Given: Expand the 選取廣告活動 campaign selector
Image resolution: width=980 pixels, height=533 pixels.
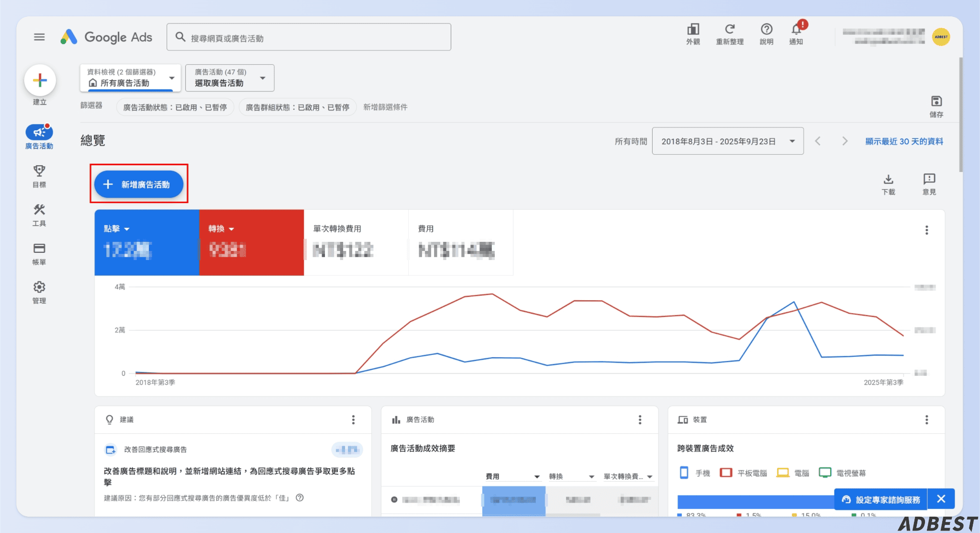Looking at the screenshot, I should (230, 78).
